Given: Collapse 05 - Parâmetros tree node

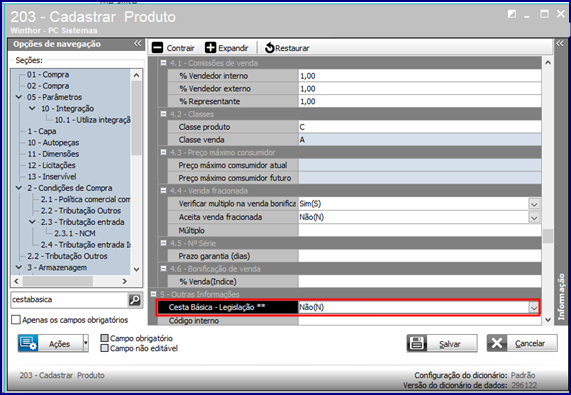Looking at the screenshot, I should (x=19, y=97).
